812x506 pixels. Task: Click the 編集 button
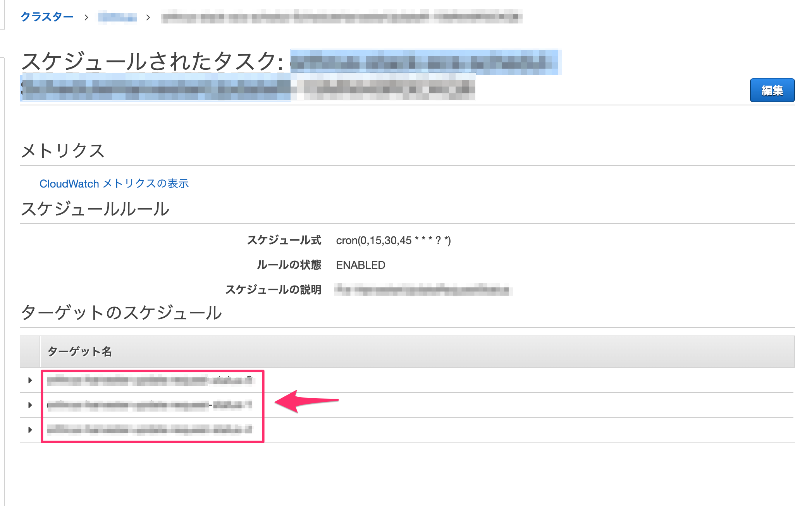click(x=772, y=90)
